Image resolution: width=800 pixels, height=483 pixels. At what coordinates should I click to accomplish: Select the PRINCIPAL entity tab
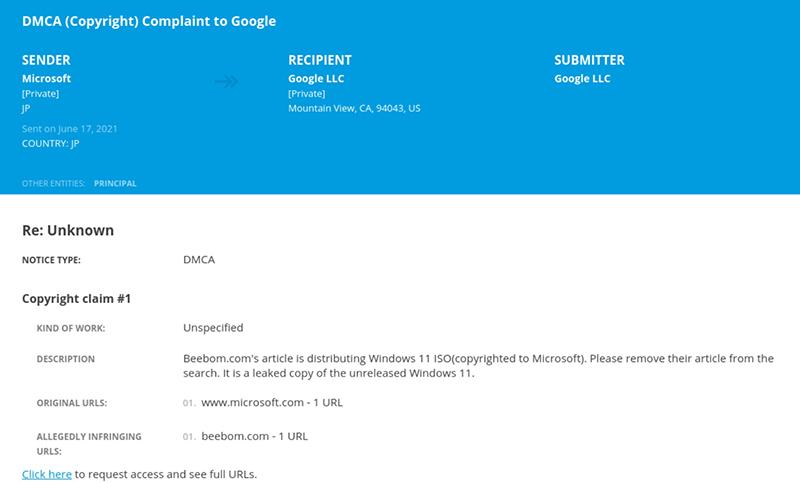pyautogui.click(x=115, y=183)
